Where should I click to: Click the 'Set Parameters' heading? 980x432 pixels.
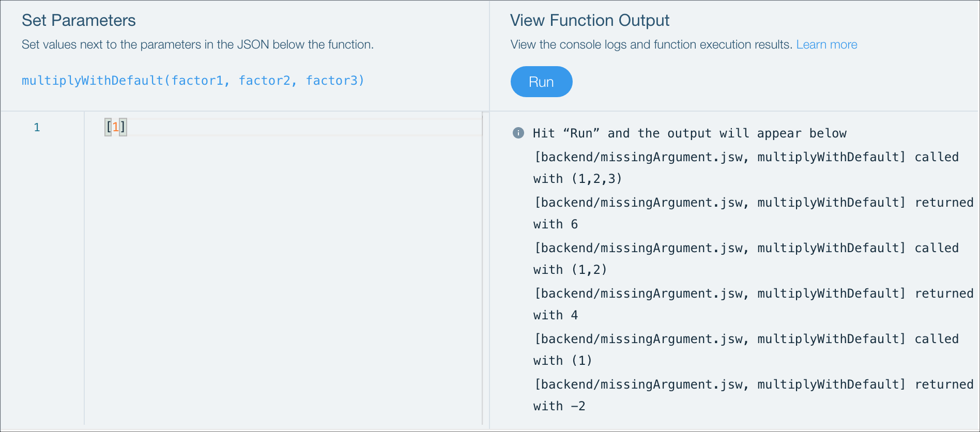coord(79,20)
